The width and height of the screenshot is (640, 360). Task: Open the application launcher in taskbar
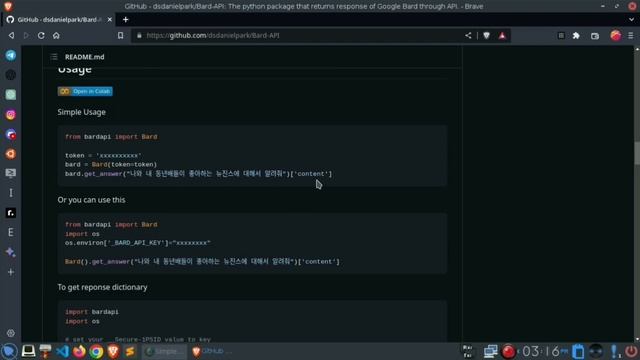click(x=9, y=351)
